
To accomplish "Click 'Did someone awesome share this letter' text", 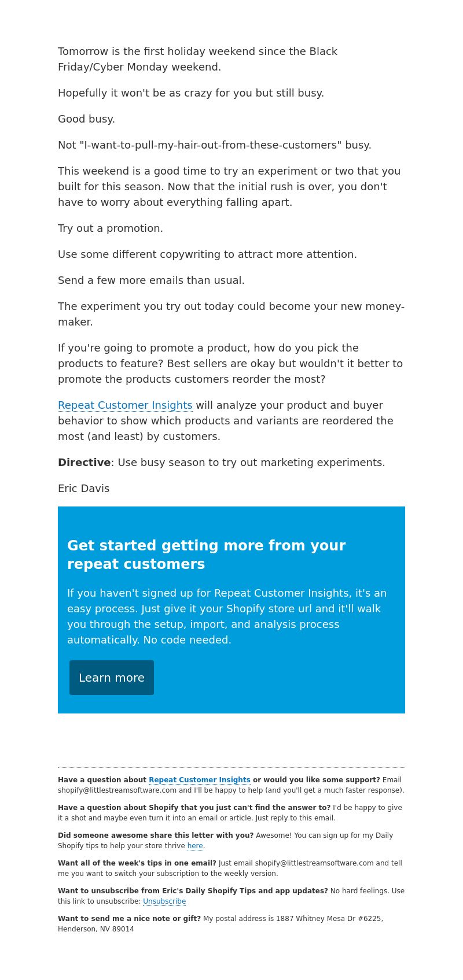I will 156,835.
